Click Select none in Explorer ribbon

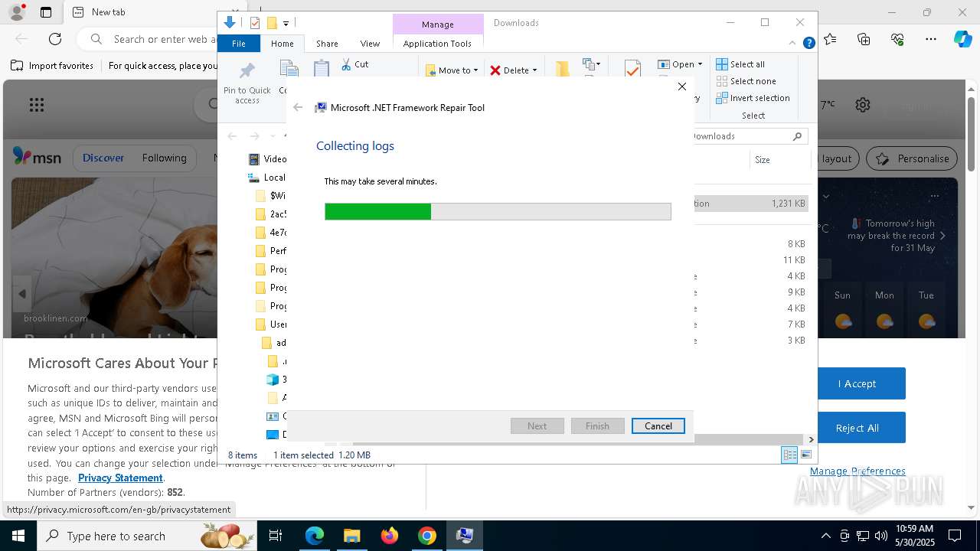[x=746, y=81]
